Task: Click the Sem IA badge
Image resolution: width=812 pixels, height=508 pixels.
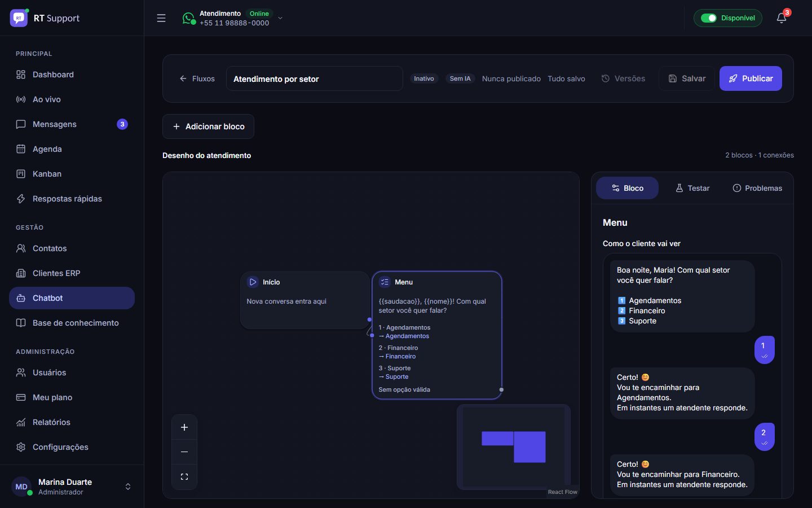Action: pos(460,78)
